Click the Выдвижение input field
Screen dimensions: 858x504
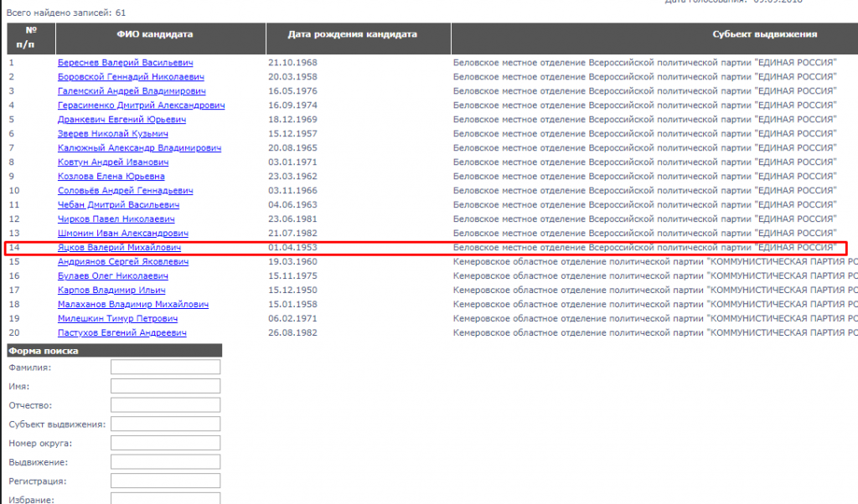pos(165,462)
